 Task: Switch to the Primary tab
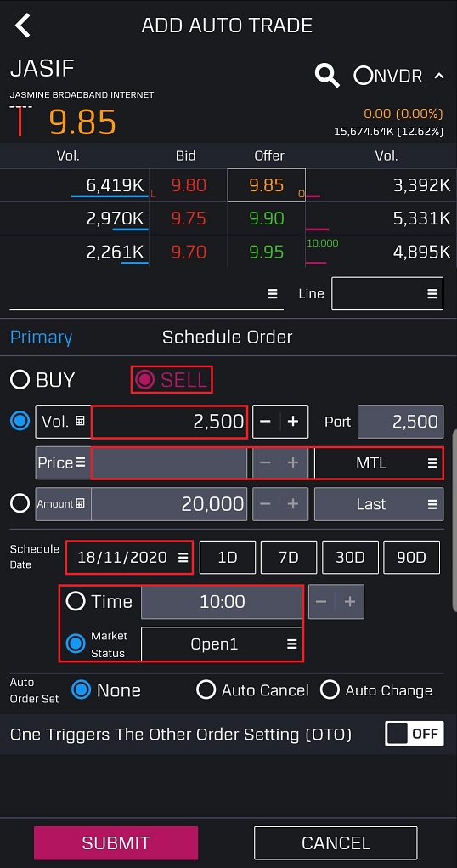[42, 338]
